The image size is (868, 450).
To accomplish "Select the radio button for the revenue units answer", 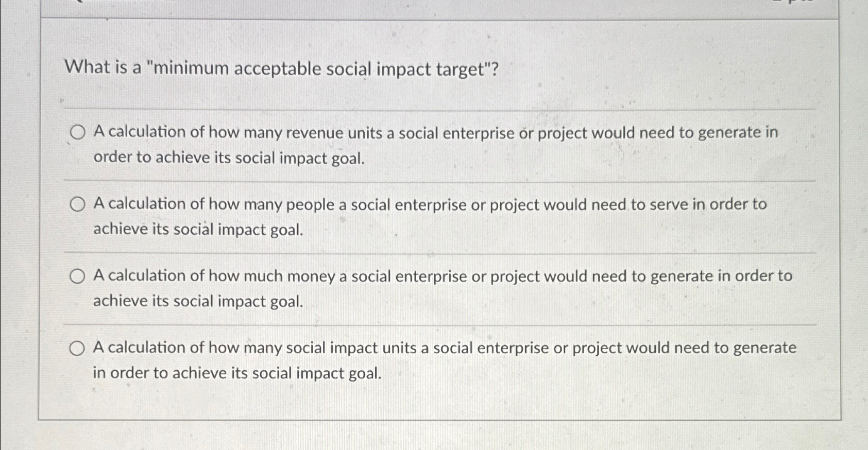I will coord(78,133).
